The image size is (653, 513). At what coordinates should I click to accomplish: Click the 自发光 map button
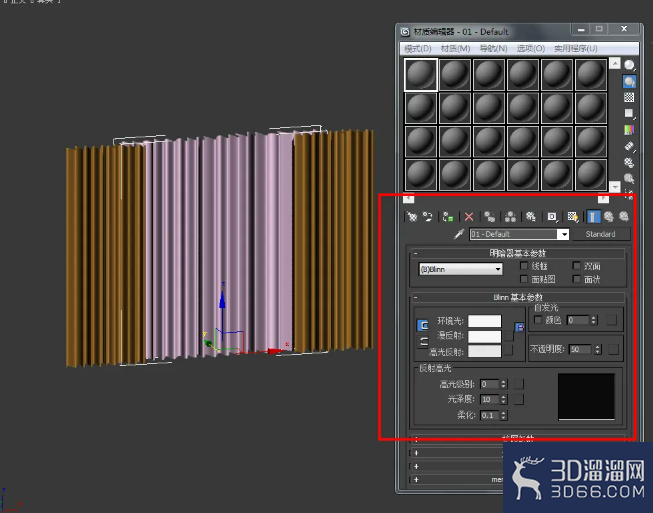[611, 320]
